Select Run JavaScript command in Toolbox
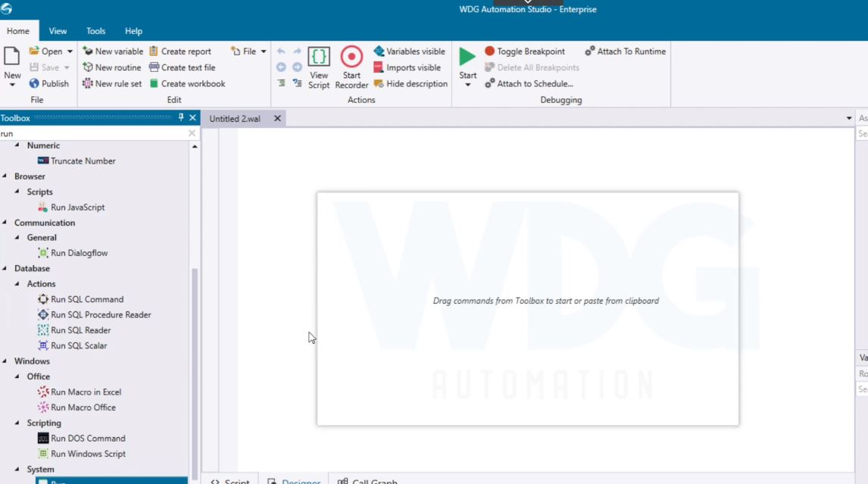This screenshot has height=484, width=868. tap(71, 207)
